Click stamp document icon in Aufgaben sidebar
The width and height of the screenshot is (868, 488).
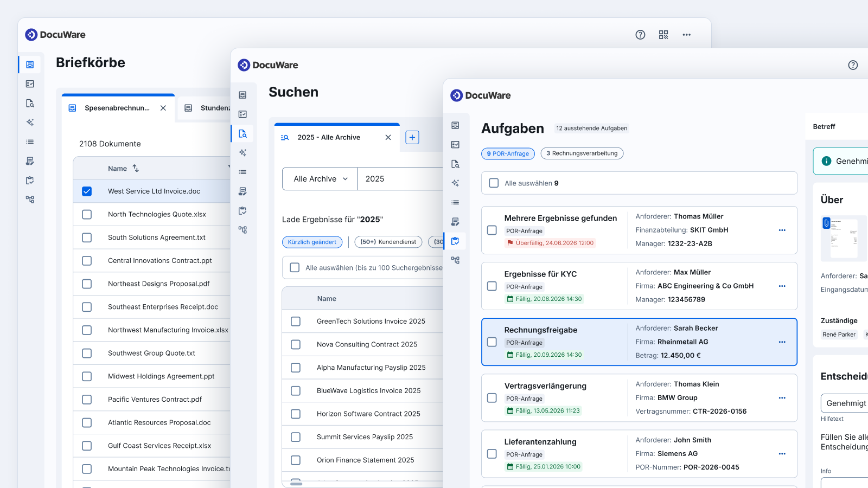point(455,221)
